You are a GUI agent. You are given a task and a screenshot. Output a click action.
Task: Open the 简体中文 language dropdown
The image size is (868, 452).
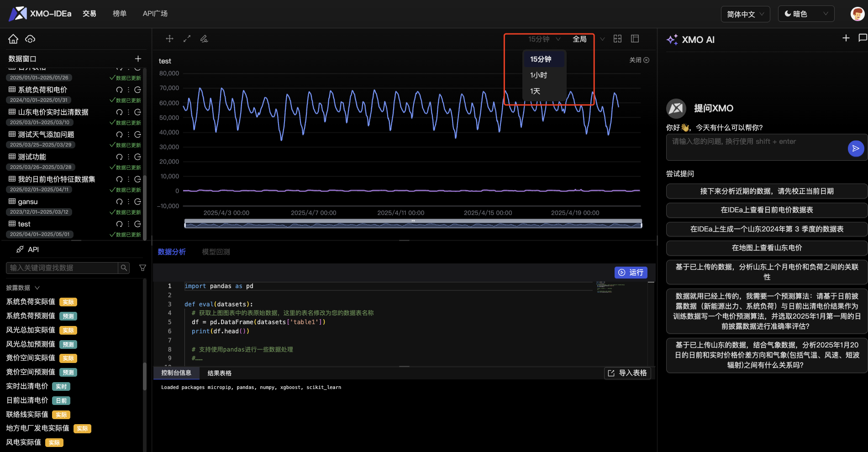[x=745, y=14]
